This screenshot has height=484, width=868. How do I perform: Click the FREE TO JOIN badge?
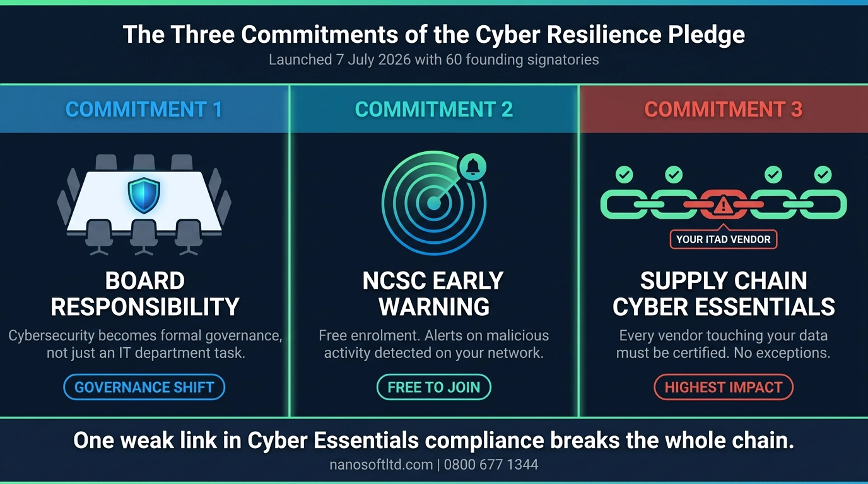point(434,387)
